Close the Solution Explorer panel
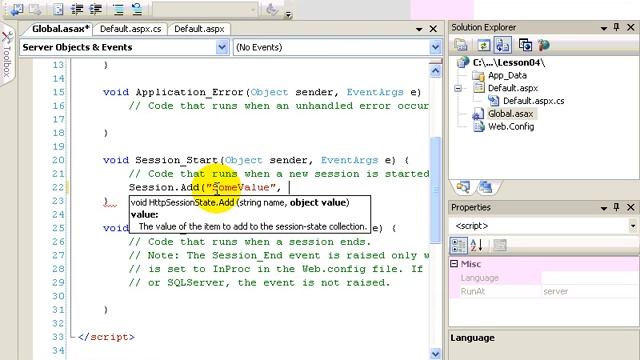 tap(631, 27)
